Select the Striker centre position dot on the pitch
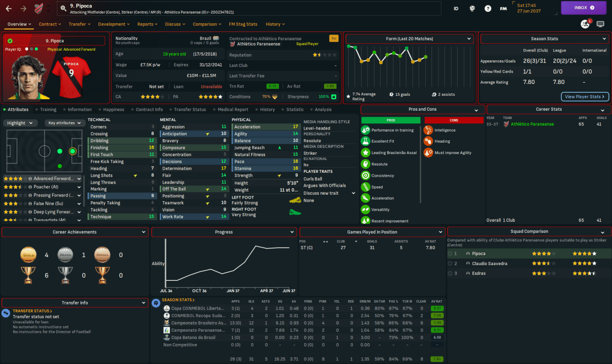 73,151
